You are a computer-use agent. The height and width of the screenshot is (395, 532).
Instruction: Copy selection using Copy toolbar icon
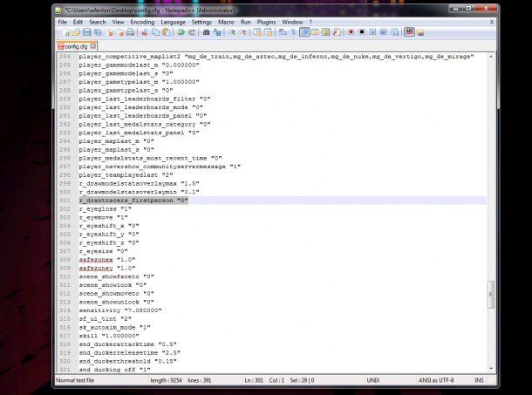click(x=156, y=32)
